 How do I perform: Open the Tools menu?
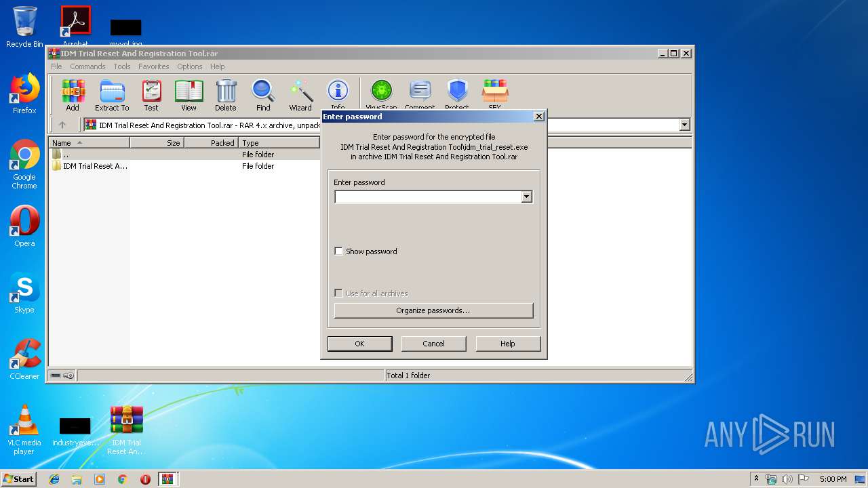click(x=122, y=66)
